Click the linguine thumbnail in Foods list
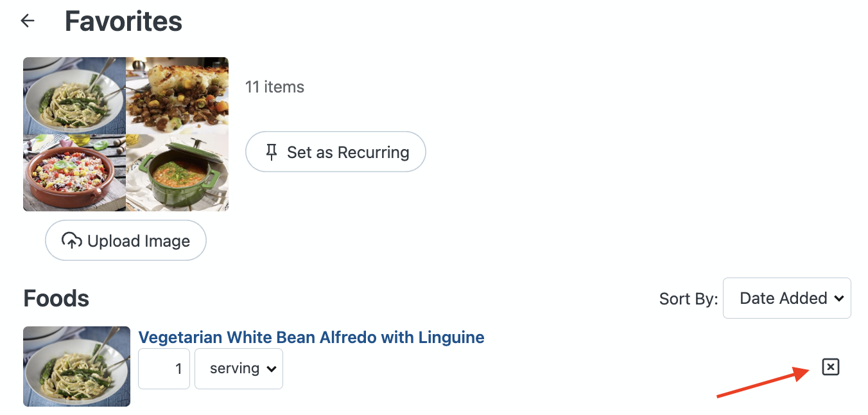 click(76, 366)
